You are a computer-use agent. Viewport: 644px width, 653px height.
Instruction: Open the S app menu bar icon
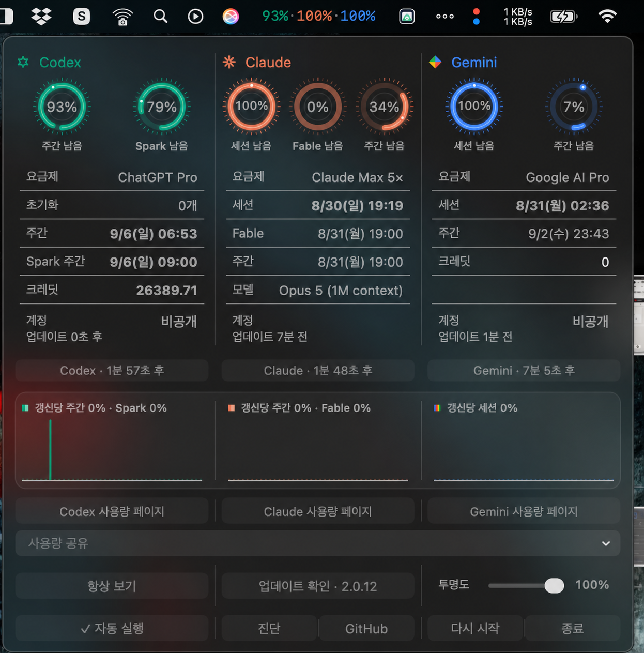pyautogui.click(x=81, y=17)
